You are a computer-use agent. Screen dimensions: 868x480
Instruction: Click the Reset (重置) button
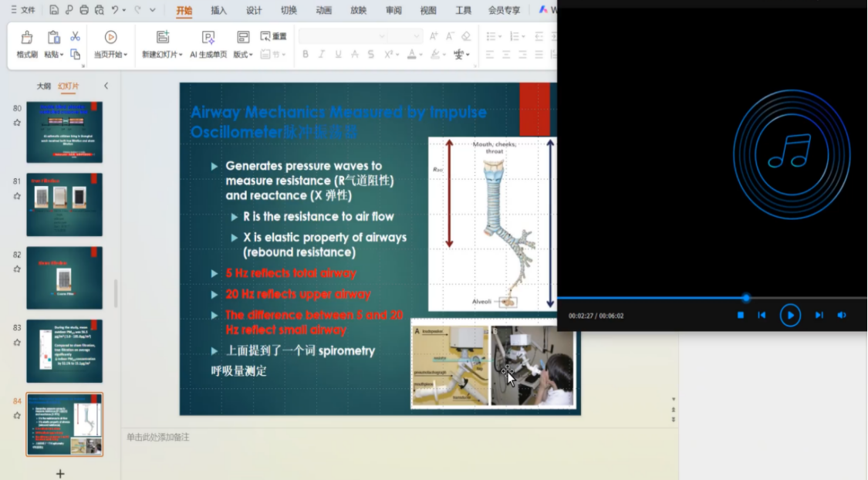click(x=274, y=36)
